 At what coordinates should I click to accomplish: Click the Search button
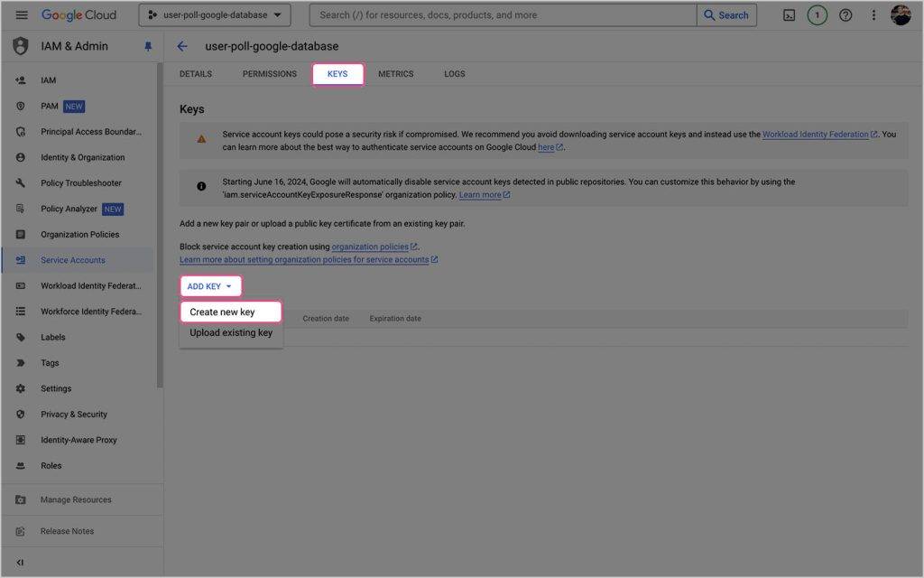[x=726, y=14]
